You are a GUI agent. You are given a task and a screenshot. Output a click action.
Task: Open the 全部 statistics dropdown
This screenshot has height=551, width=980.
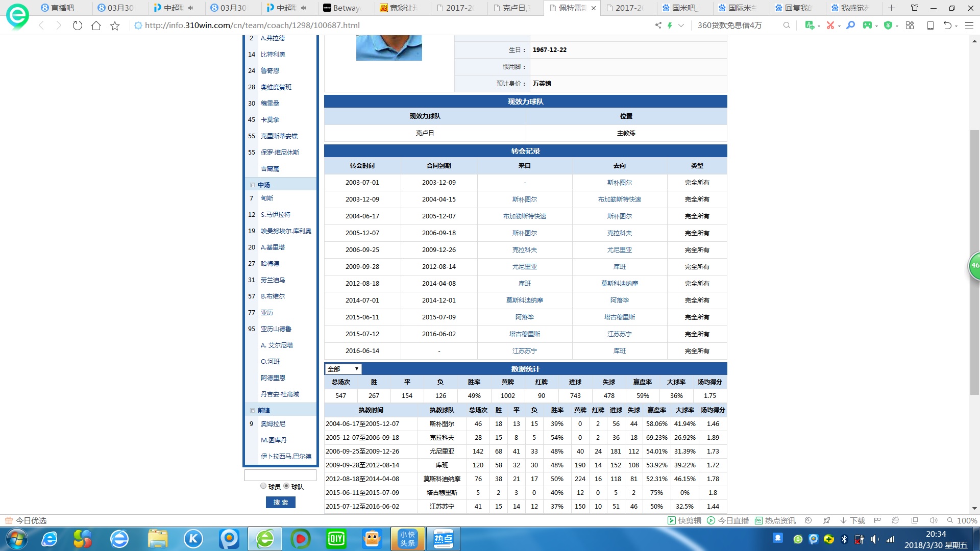(343, 369)
